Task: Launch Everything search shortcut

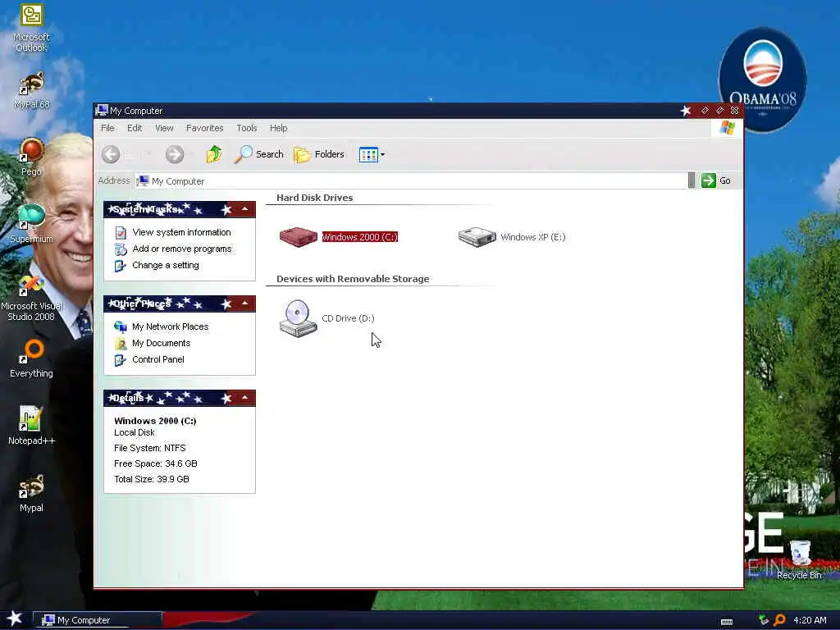Action: click(31, 358)
